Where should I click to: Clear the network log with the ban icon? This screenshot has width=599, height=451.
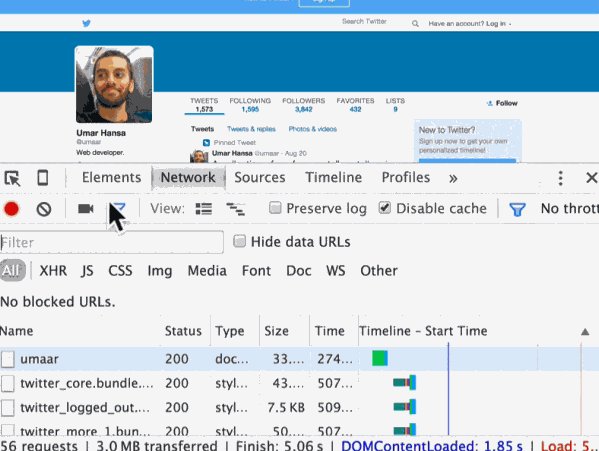(44, 209)
